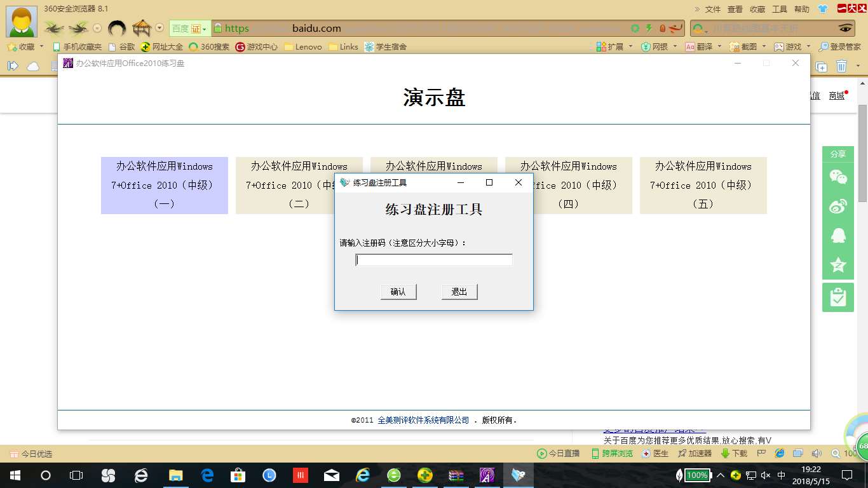This screenshot has height=488, width=868.
Task: Open the 游戏中心 bookmark
Action: [x=257, y=46]
